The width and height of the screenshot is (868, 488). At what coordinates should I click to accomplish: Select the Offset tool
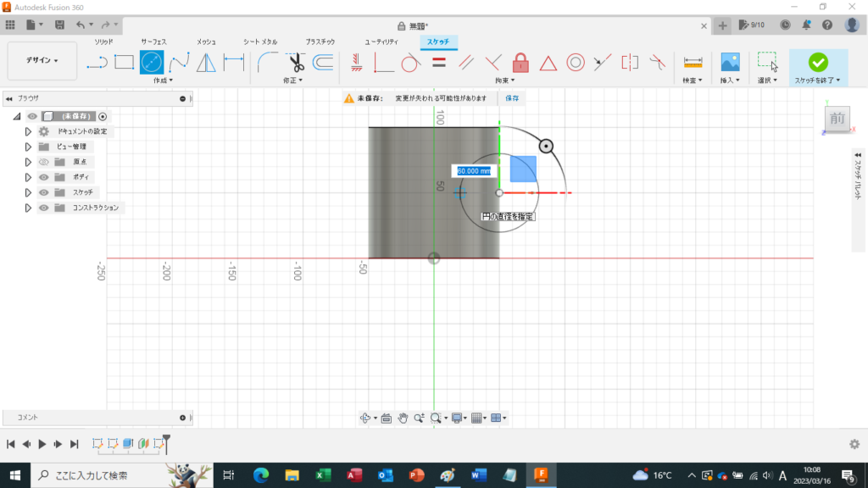tap(323, 63)
